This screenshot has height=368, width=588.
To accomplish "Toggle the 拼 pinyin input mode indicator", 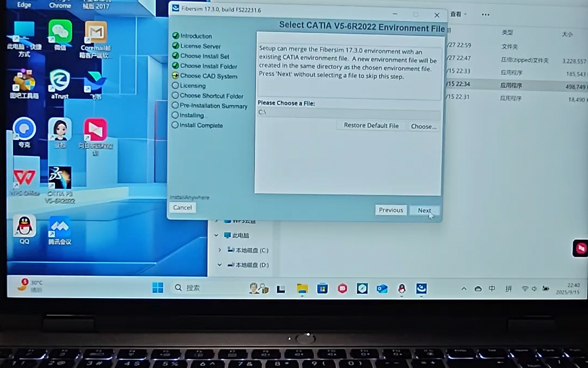I will coord(508,288).
